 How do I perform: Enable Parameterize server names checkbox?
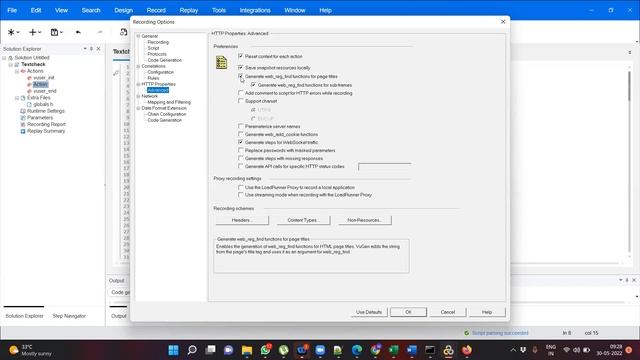[x=240, y=126]
